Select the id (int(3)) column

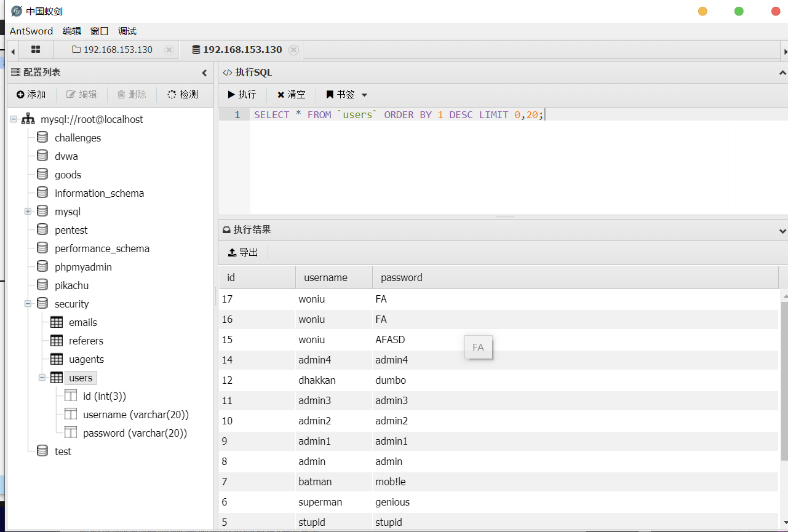(105, 396)
